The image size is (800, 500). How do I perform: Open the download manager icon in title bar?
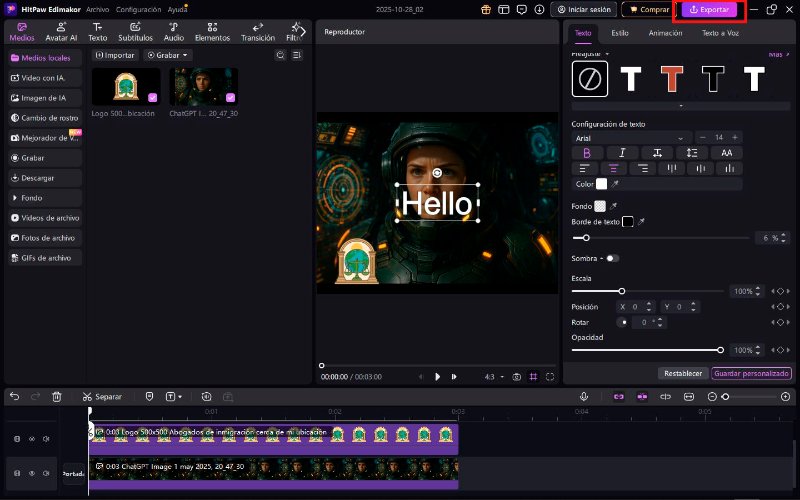(539, 9)
